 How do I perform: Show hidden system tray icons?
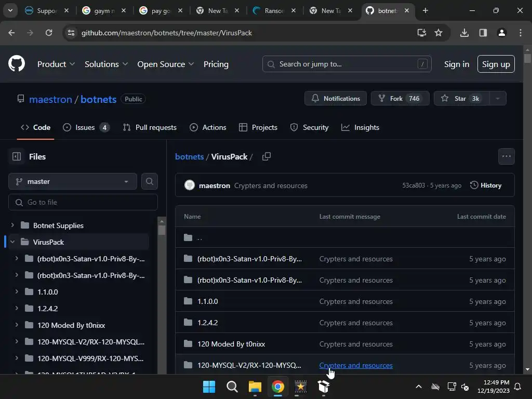[x=419, y=387]
